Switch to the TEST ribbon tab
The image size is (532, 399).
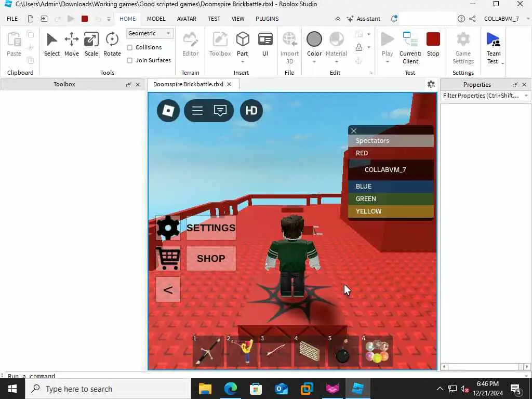point(214,19)
